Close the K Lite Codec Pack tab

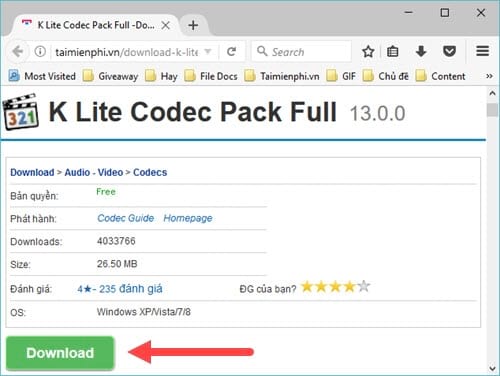(166, 25)
